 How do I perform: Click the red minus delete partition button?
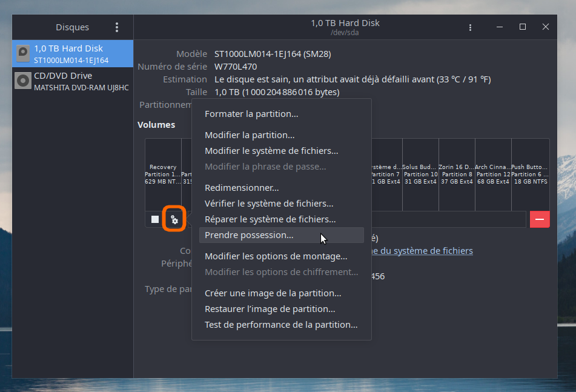539,219
